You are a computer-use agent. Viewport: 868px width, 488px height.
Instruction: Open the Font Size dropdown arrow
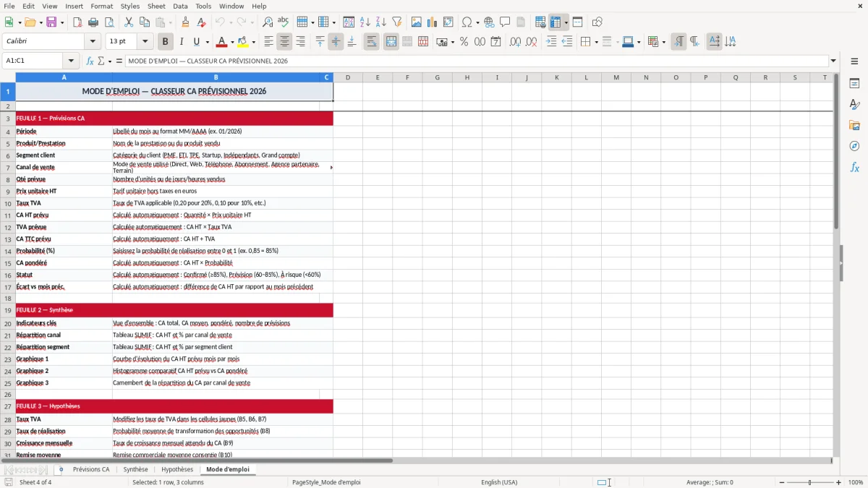(x=145, y=42)
